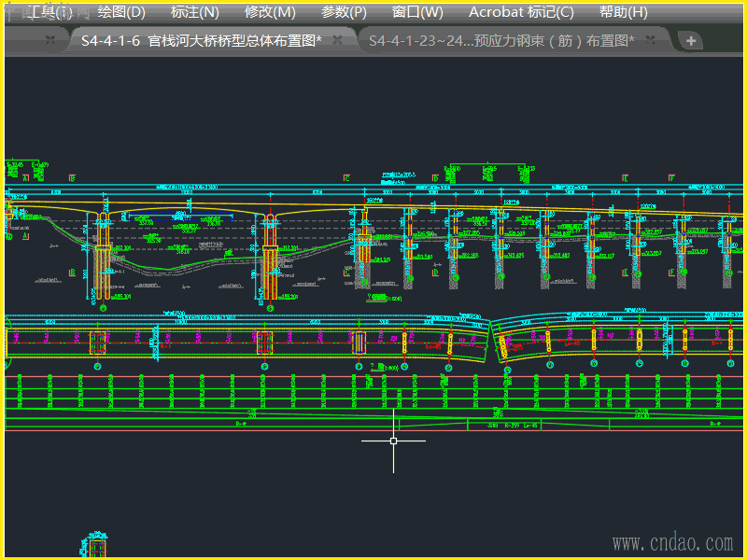This screenshot has height=560, width=747.
Task: Open the 标注(N) menu
Action: [x=195, y=12]
